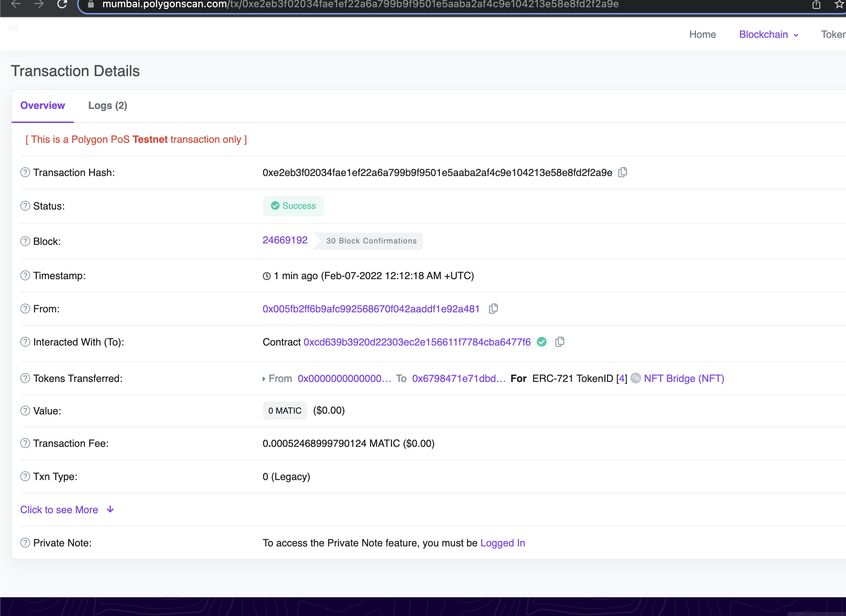Open the 0x0000000000000 sender address
The height and width of the screenshot is (616, 846).
coord(344,378)
